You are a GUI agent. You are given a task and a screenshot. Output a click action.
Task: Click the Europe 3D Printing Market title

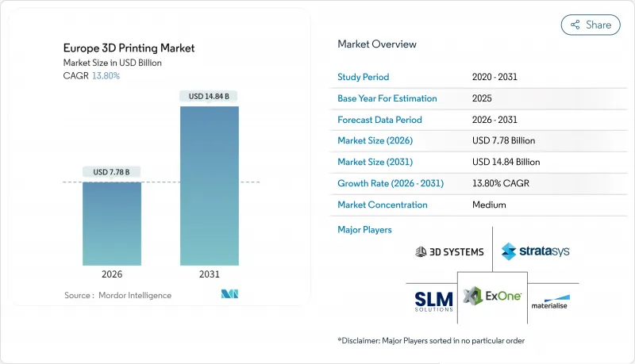[127, 48]
